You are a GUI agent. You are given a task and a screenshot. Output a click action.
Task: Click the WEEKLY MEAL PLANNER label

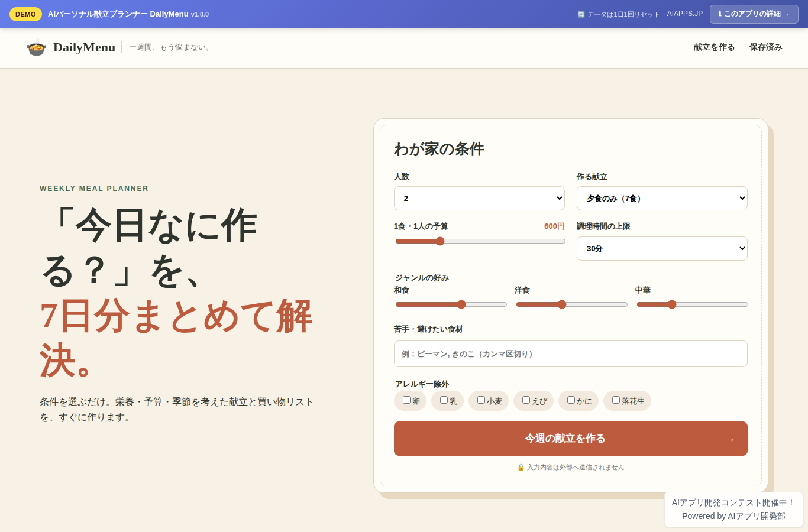(94, 189)
